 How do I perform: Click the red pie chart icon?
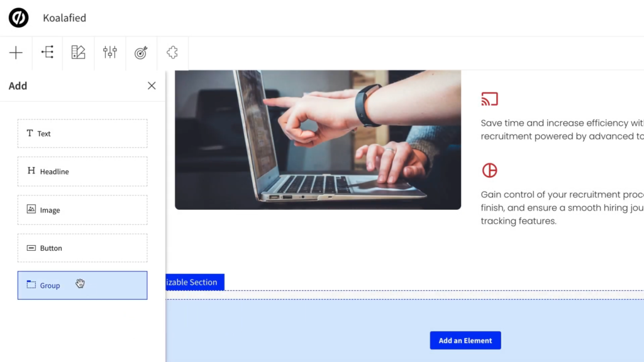click(x=489, y=170)
